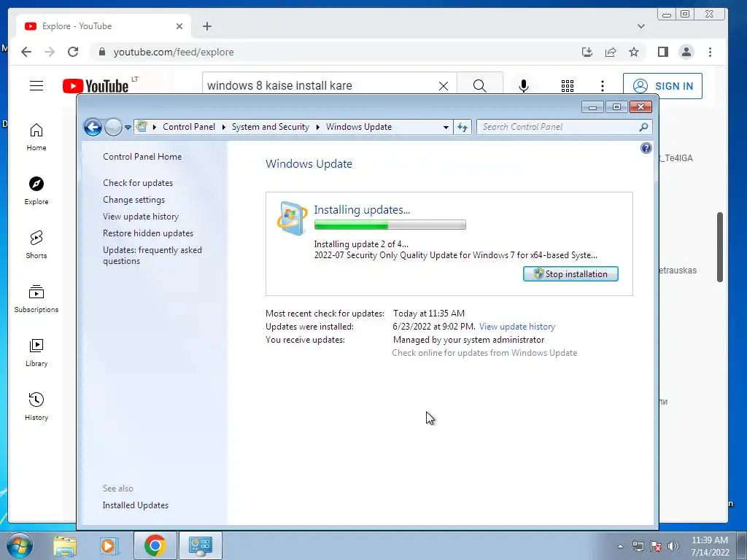Clear the YouTube search text
Viewport: 747px width, 560px height.
[444, 86]
